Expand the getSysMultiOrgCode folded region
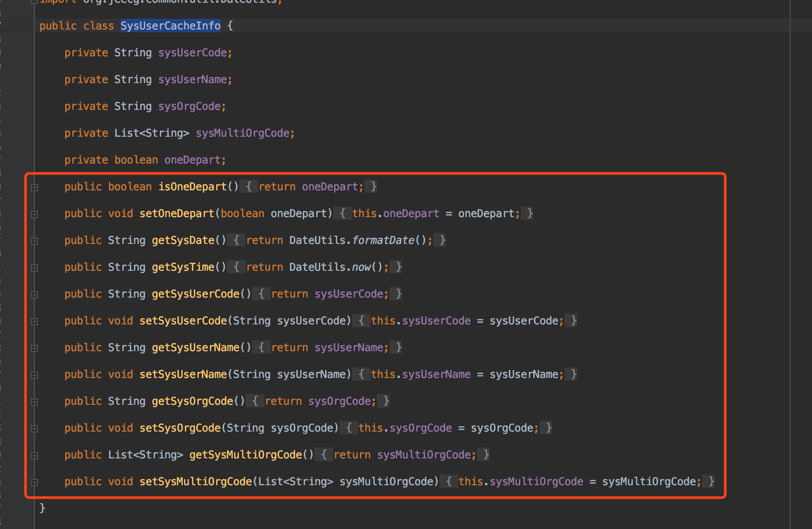 click(x=34, y=455)
